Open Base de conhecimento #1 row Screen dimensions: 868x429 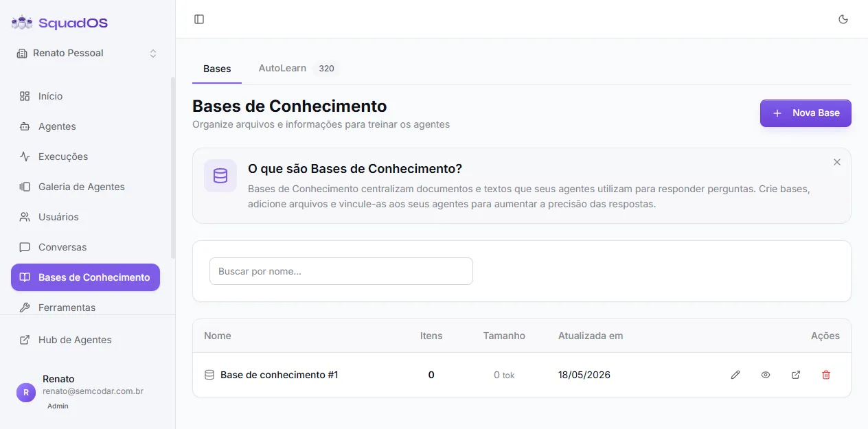click(522, 375)
